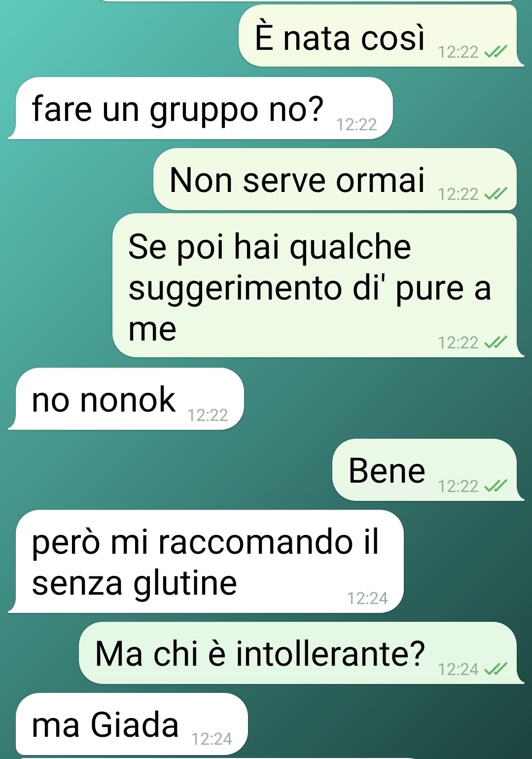Tap the 12:24 timestamp on 'senza glutine' message
532x759 pixels.
[x=367, y=598]
